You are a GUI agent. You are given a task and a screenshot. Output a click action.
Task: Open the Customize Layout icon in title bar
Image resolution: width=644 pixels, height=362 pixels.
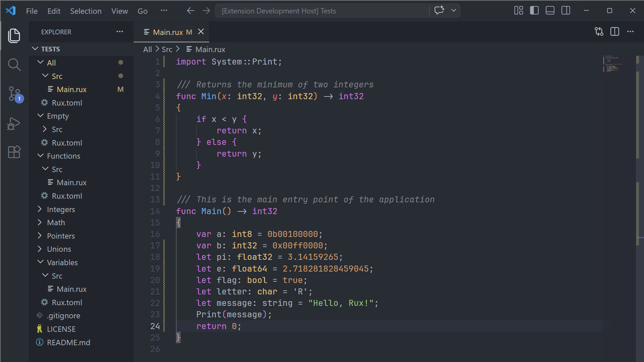pos(518,10)
